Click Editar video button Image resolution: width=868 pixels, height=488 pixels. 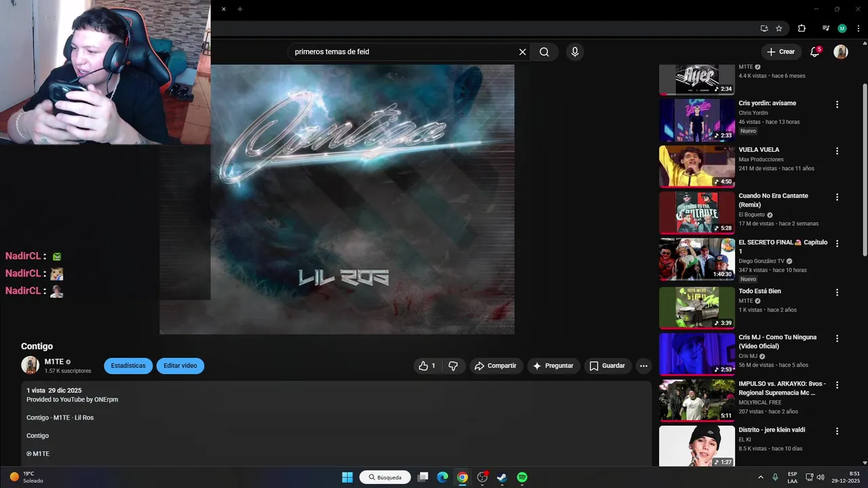[180, 366]
